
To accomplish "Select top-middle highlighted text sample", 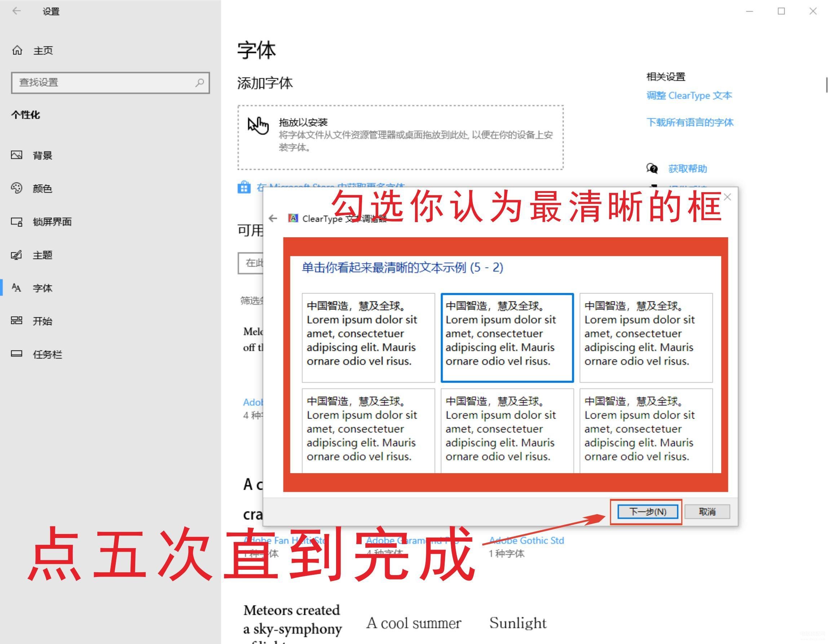I will tap(507, 338).
